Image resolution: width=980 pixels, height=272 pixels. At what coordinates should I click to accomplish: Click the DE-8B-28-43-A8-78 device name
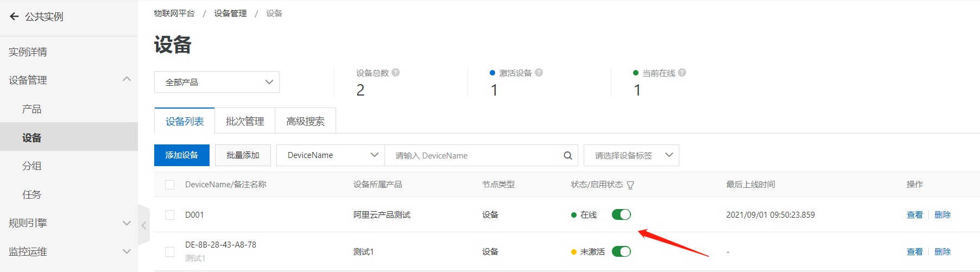point(220,245)
